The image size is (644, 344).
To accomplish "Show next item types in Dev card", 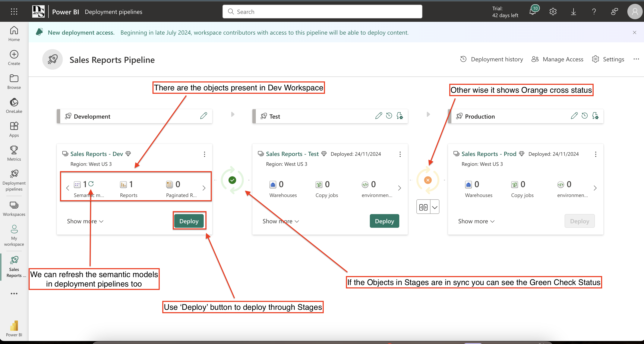I will click(x=204, y=188).
